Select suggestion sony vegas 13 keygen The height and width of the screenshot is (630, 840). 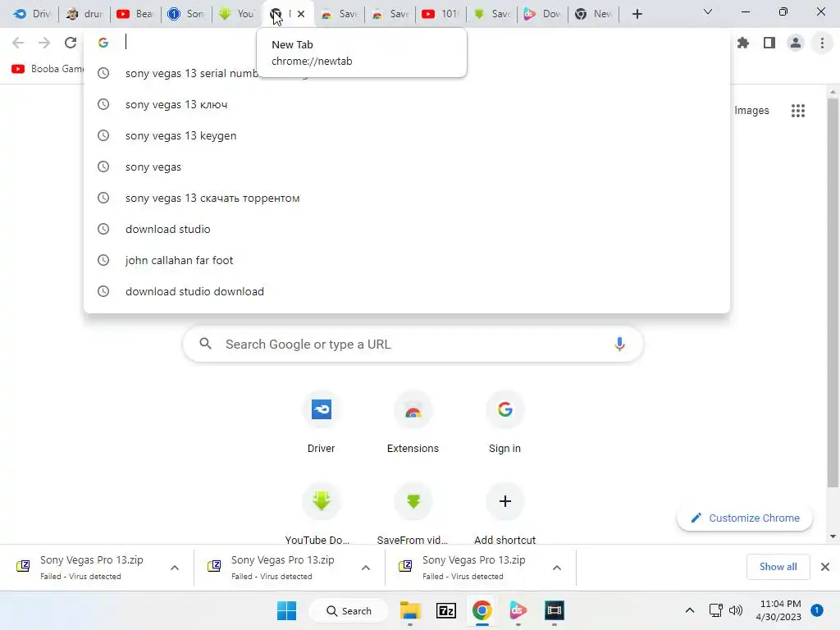[407, 135]
